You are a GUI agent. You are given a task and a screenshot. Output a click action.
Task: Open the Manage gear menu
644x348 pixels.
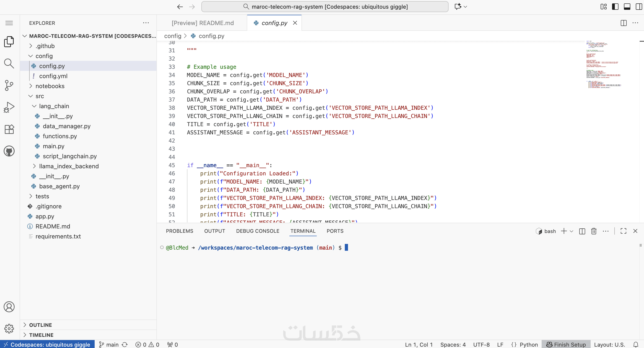(9, 329)
